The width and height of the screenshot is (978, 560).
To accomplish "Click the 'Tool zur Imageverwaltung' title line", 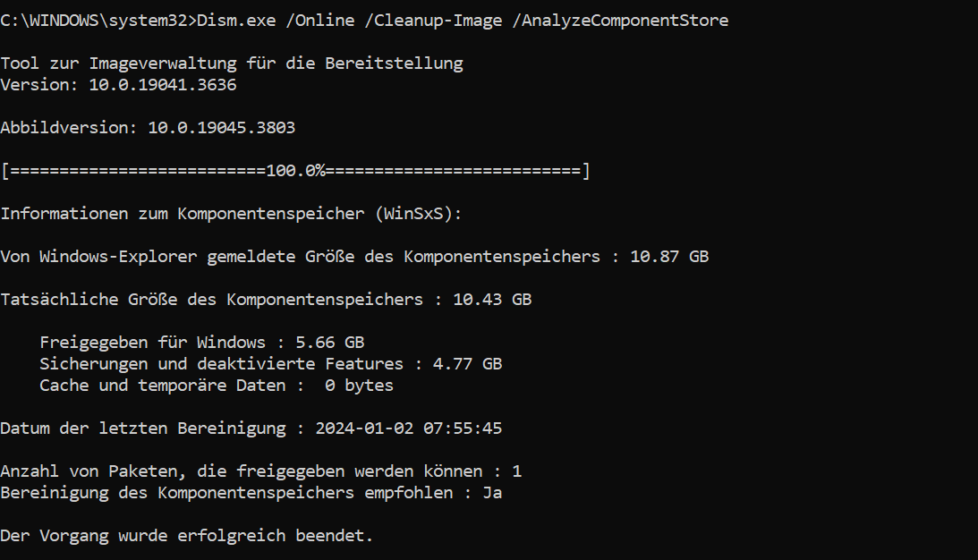I will click(x=231, y=64).
